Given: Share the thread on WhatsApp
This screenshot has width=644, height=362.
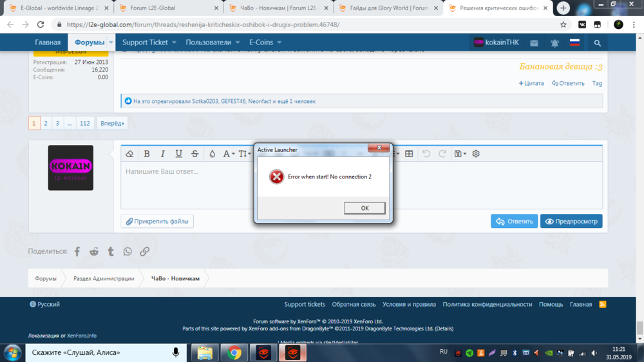Looking at the screenshot, I should [x=128, y=252].
